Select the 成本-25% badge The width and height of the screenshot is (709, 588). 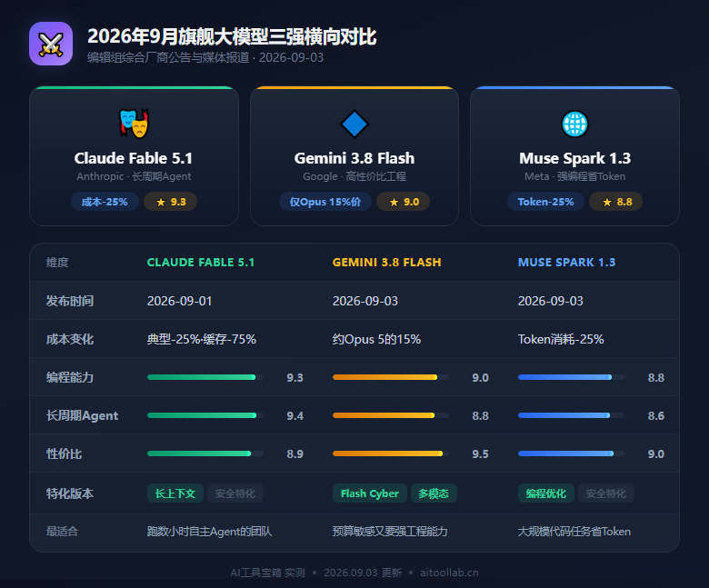(105, 202)
